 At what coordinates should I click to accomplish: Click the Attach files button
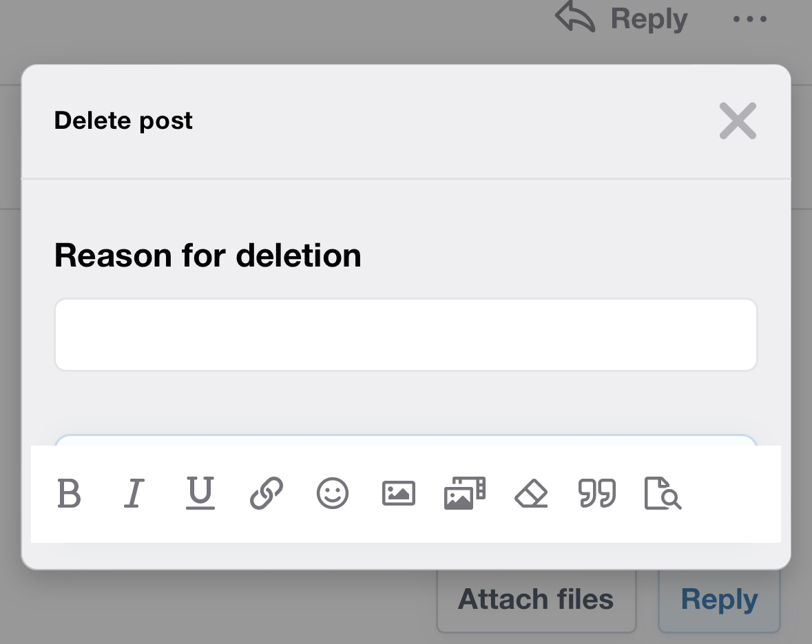(536, 599)
